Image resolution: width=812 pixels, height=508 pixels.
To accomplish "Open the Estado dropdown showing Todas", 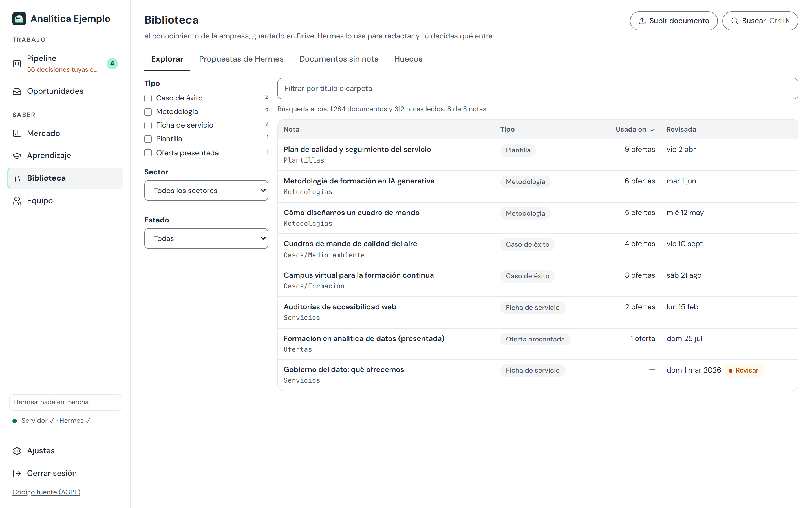I will point(206,238).
